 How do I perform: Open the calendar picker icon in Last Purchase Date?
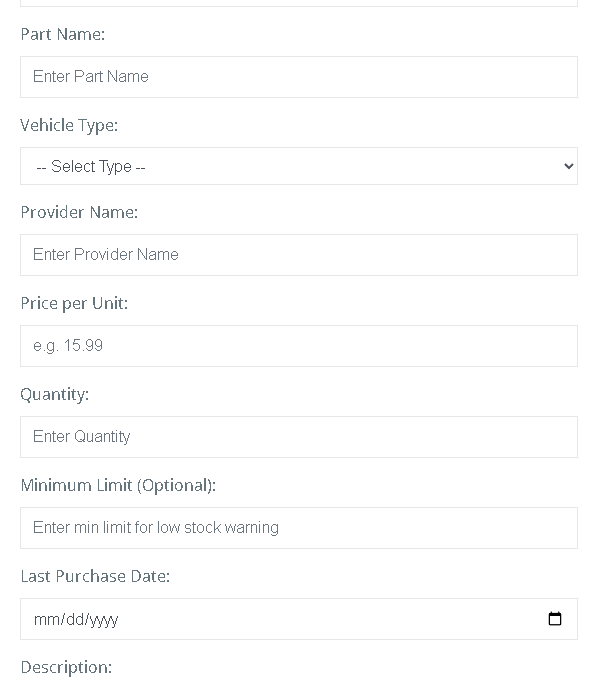pyautogui.click(x=554, y=619)
